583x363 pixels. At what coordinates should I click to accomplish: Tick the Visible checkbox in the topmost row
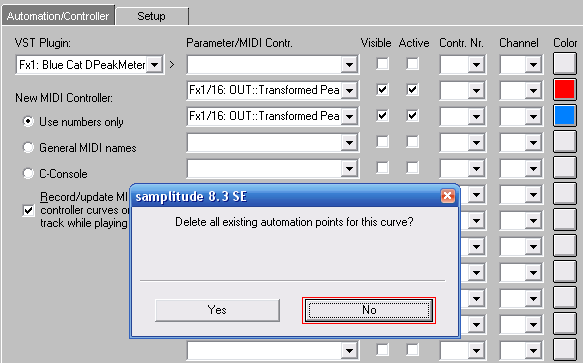pos(382,64)
